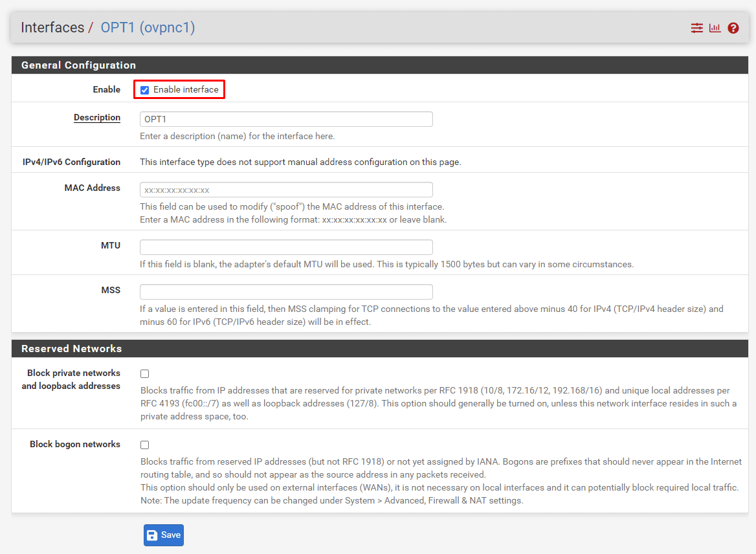Open the OPT1 (ovpnc1) breadcrumb link

148,27
